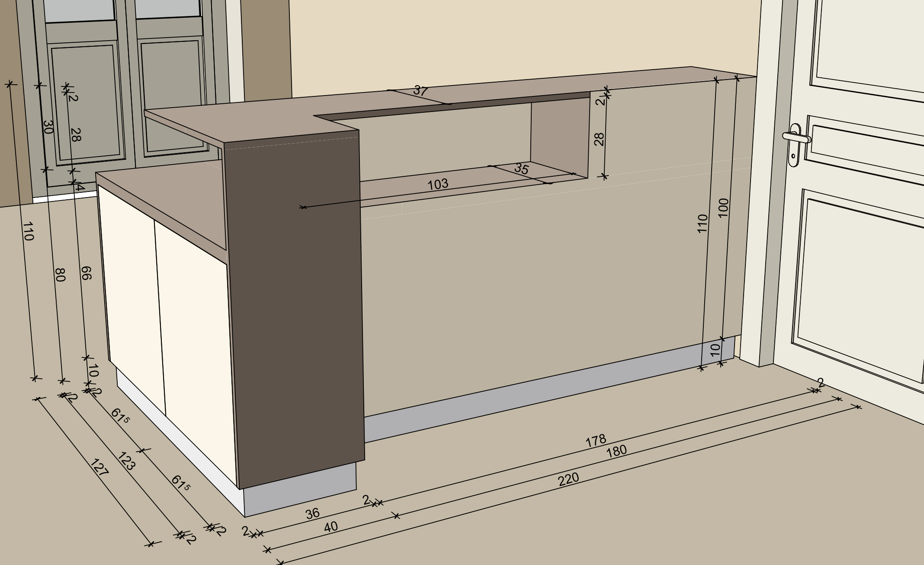Select the 37 dimension on the countertop
This screenshot has height=565, width=924.
coord(420,91)
